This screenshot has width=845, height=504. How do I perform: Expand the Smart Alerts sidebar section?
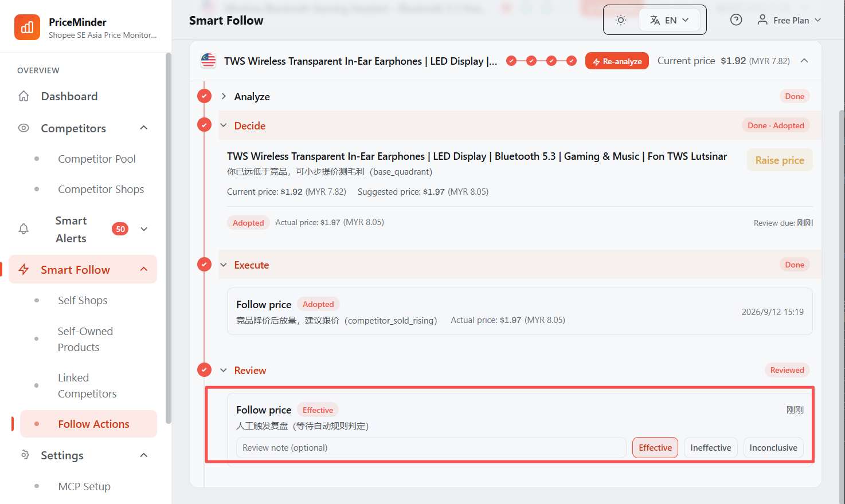(x=144, y=229)
